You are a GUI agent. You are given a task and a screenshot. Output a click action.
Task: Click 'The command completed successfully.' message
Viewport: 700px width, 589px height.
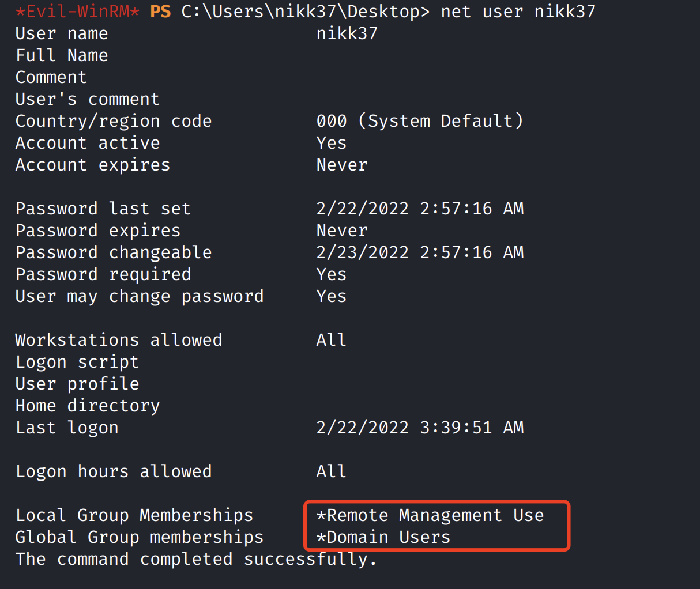196,559
